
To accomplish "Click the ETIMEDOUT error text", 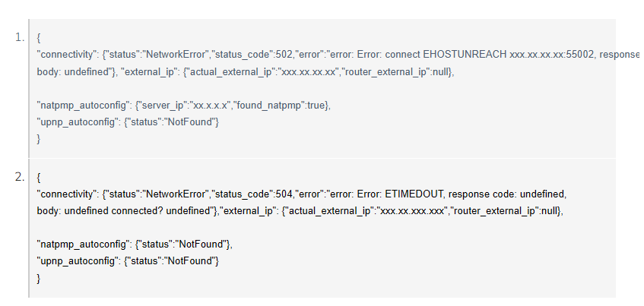I will (414, 194).
